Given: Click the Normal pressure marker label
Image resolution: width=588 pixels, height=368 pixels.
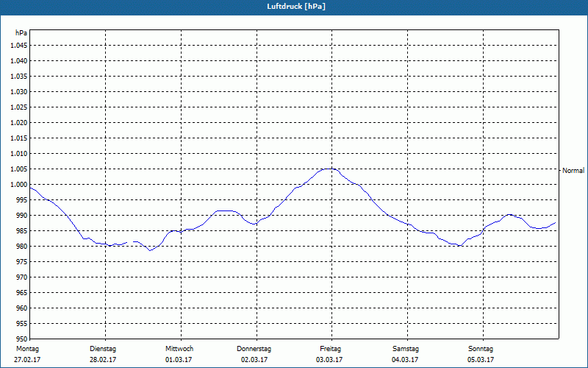Looking at the screenshot, I should (573, 171).
